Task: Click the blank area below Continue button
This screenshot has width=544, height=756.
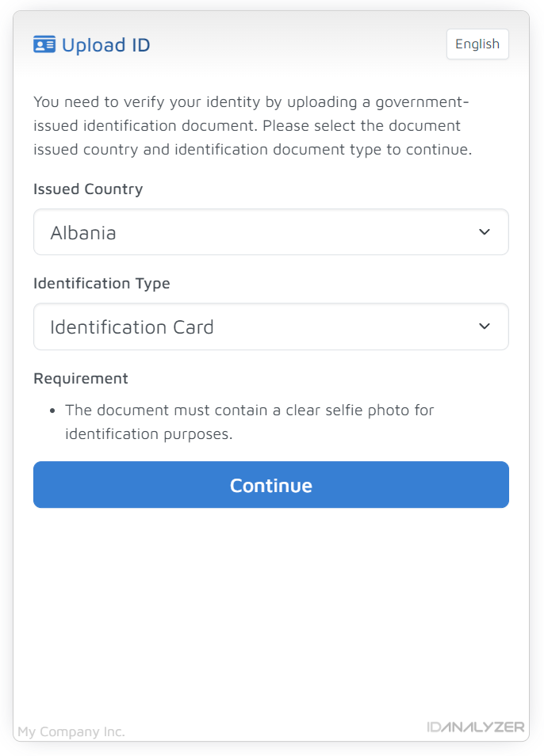Action: tap(271, 613)
